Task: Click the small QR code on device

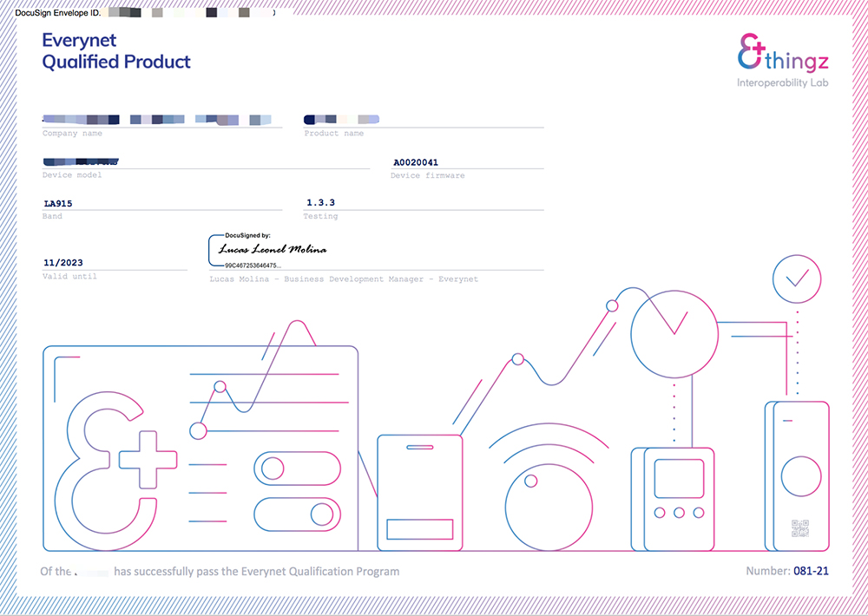Action: coord(800,528)
